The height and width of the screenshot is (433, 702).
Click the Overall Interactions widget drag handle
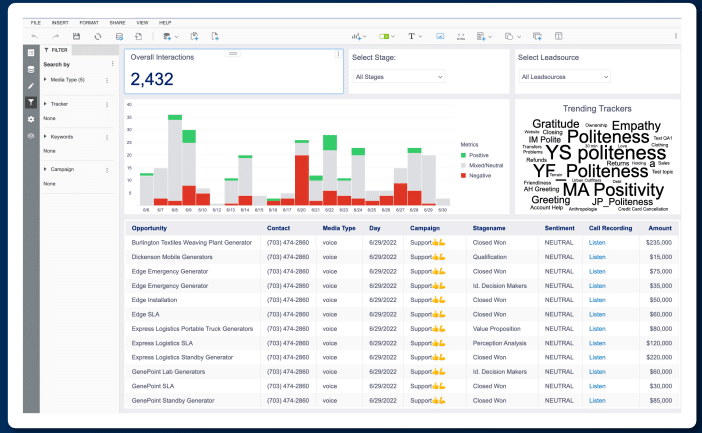point(233,53)
